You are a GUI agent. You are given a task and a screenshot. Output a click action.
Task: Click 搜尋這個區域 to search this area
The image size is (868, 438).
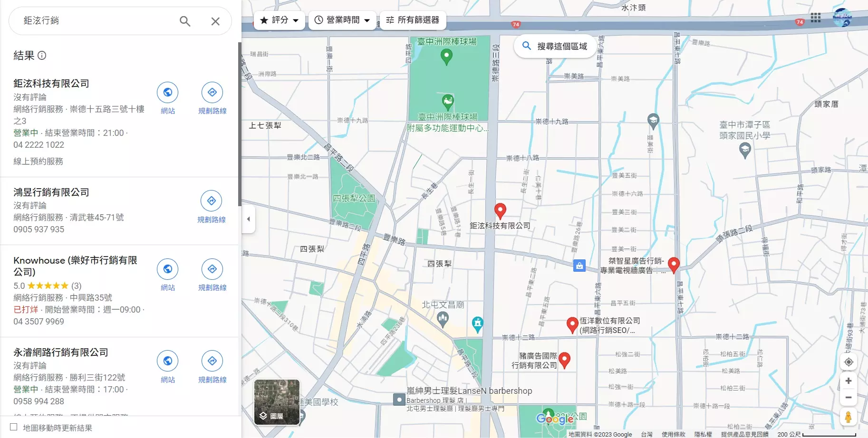[x=555, y=46]
